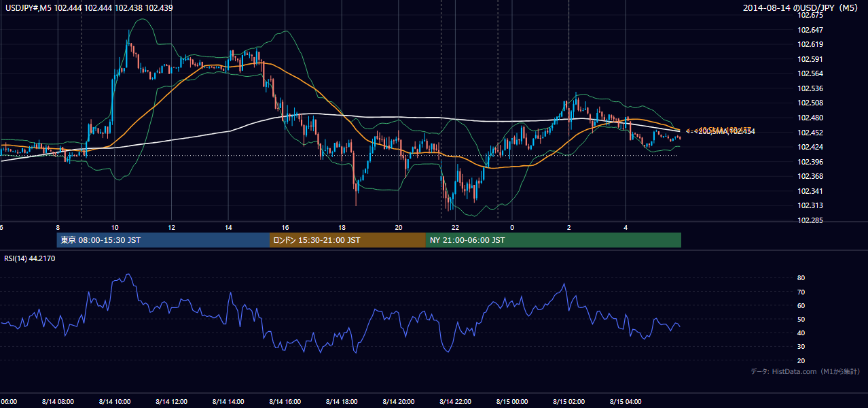Click RSI scale value 20
The width and height of the screenshot is (868, 408).
click(801, 360)
